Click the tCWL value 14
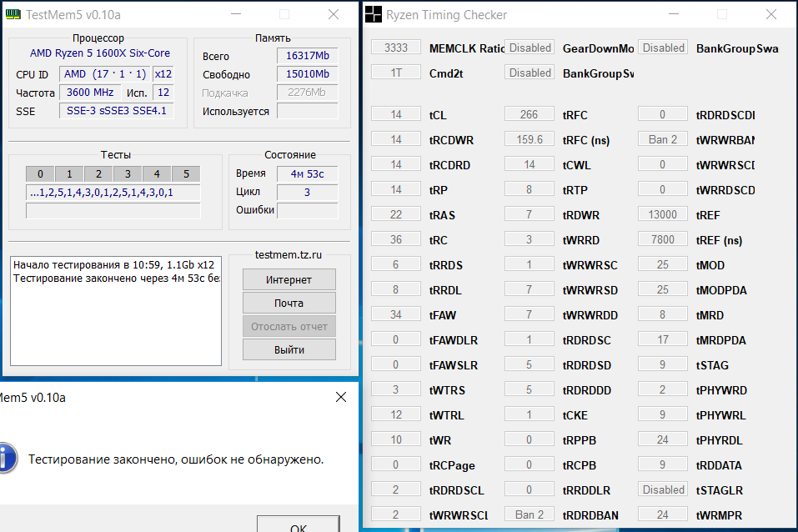This screenshot has width=798, height=532. (529, 164)
